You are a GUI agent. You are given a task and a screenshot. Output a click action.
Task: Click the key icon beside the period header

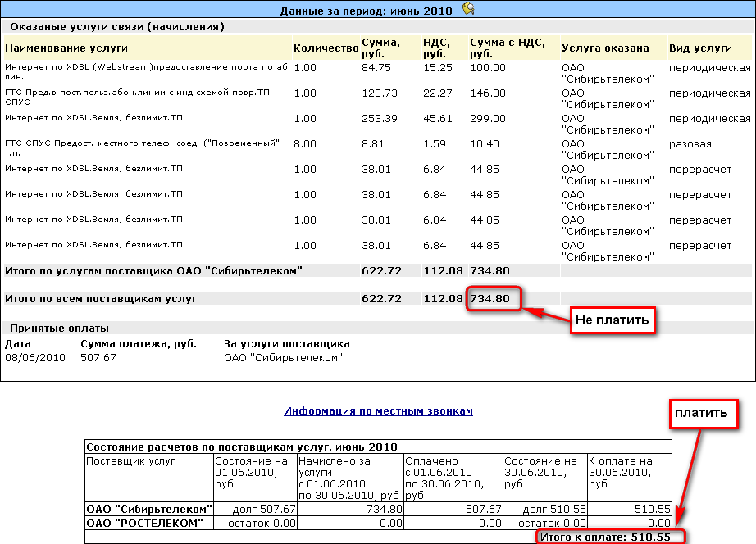[468, 9]
